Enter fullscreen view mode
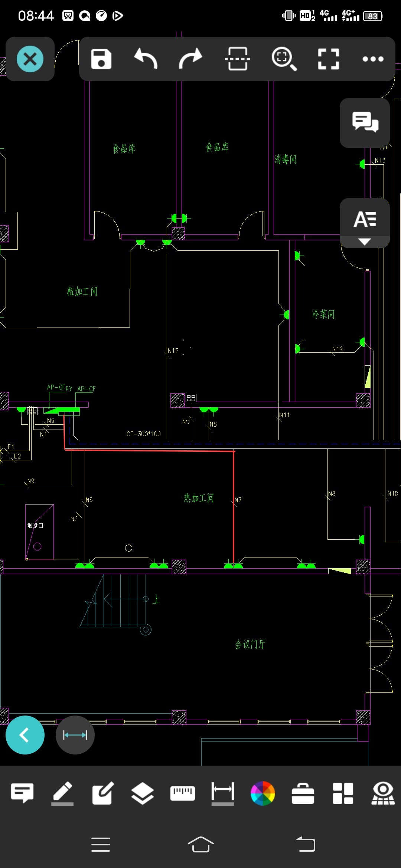This screenshot has width=401, height=868. tap(329, 59)
